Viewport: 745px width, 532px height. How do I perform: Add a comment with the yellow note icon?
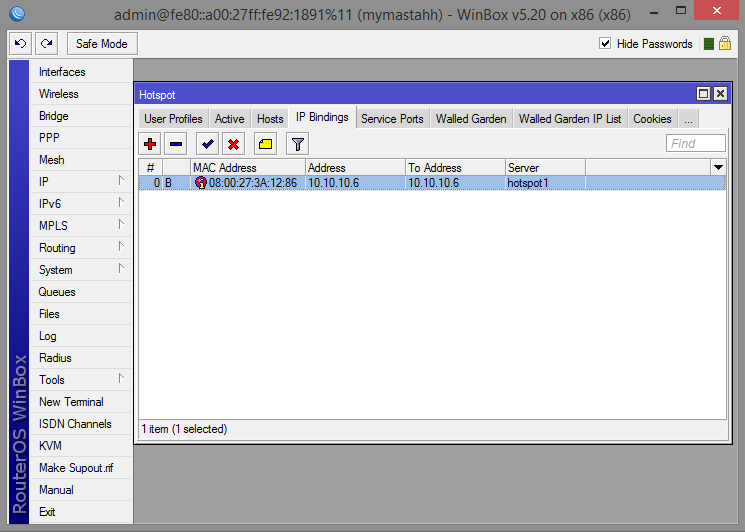266,144
